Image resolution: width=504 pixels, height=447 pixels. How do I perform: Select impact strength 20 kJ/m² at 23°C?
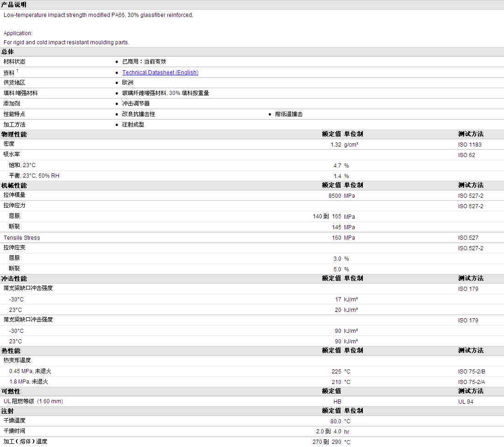coord(346,310)
